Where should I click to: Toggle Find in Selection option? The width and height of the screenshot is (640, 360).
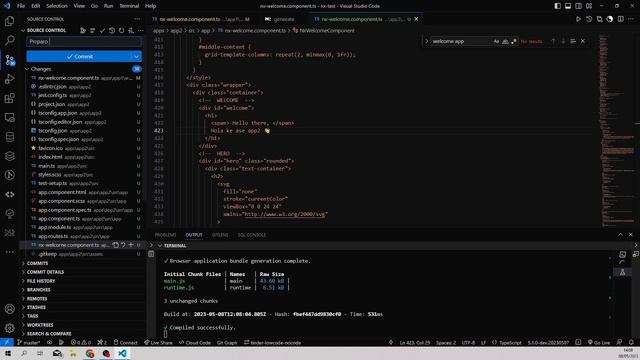pos(573,41)
